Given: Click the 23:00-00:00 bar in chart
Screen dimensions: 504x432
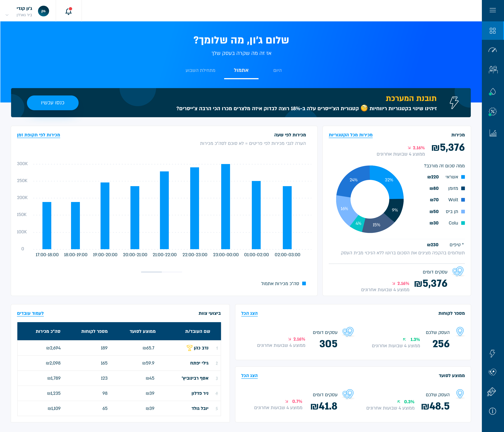Looking at the screenshot, I should click(225, 207).
